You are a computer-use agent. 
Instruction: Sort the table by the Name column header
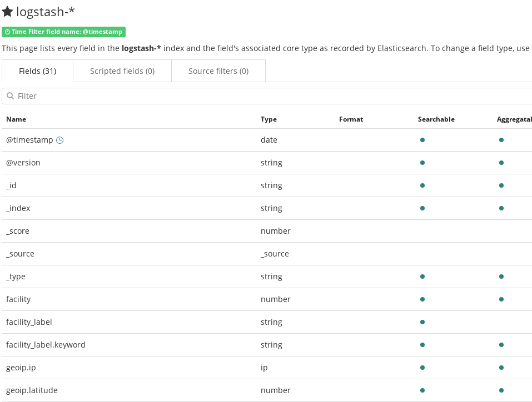[x=16, y=119]
